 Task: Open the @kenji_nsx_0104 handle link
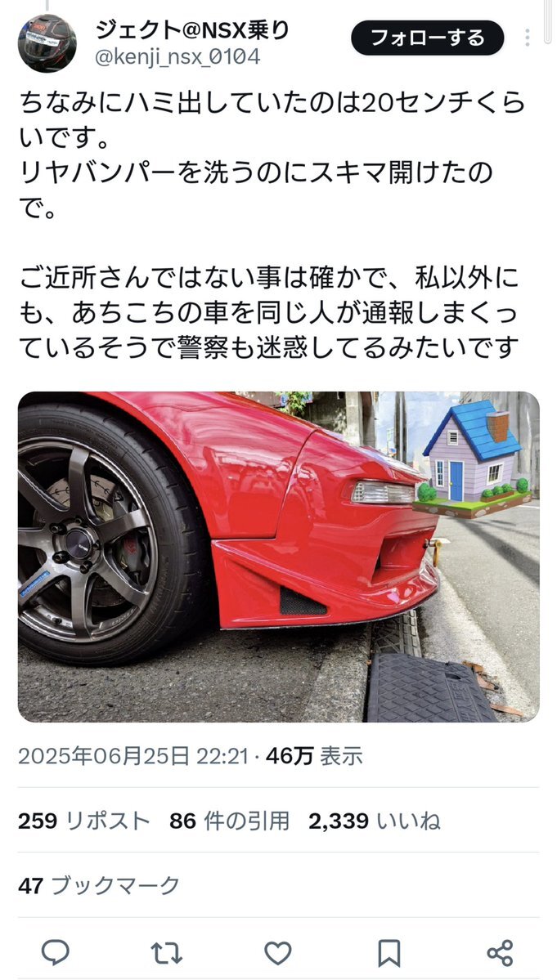177,57
